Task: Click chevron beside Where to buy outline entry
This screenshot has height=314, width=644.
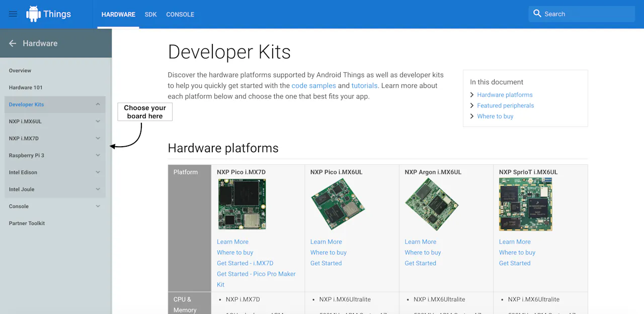Action: (472, 116)
